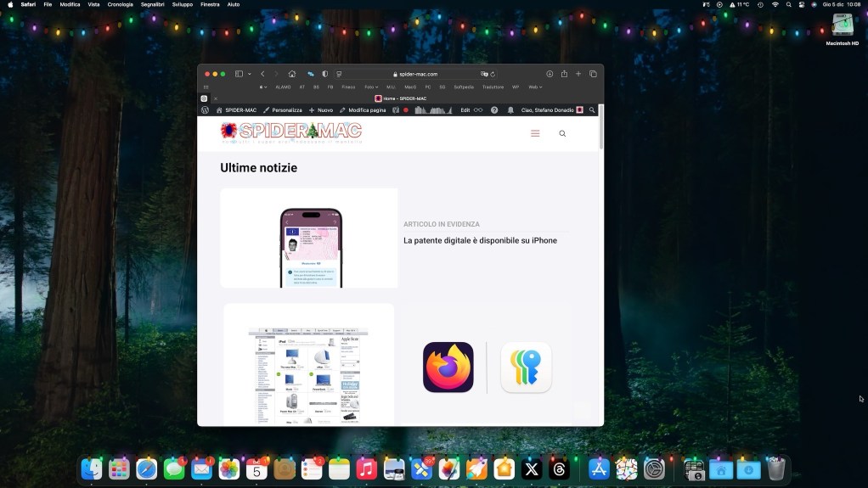Screen dimensions: 868x488
Task: Expand the Foto bookmarks folder
Action: pos(371,87)
